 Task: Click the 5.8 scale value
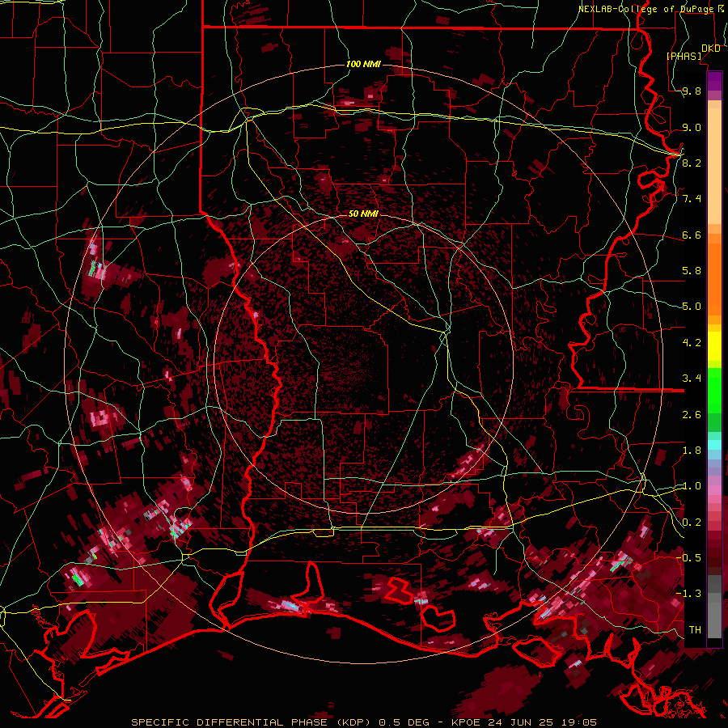[x=692, y=271]
